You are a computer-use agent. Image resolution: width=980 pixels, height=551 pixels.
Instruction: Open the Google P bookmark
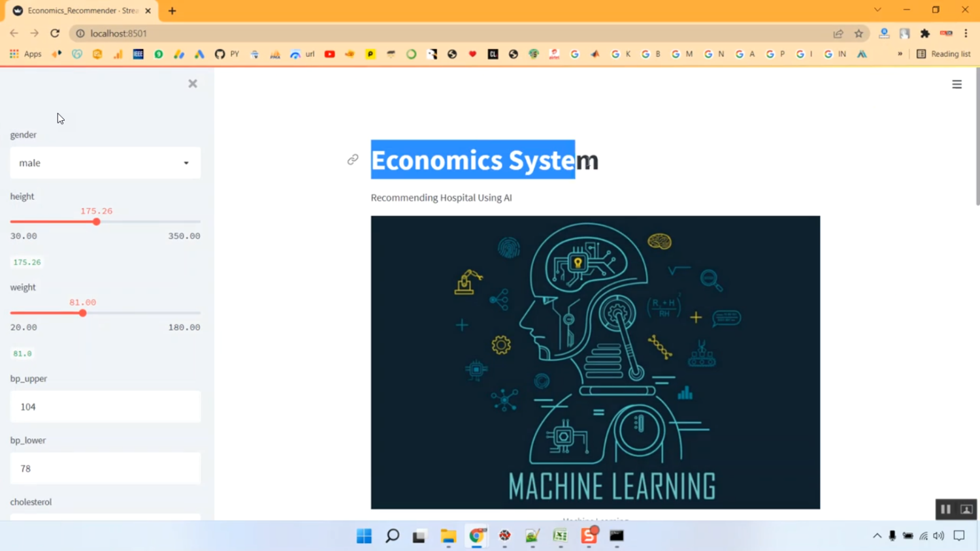click(776, 54)
